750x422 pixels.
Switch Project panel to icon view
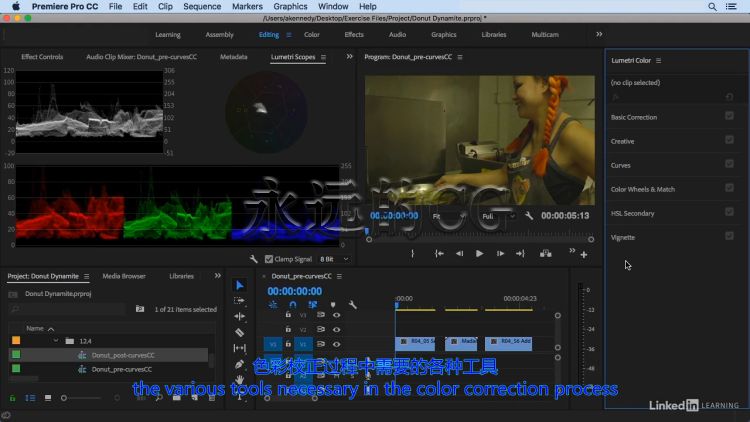(48, 398)
